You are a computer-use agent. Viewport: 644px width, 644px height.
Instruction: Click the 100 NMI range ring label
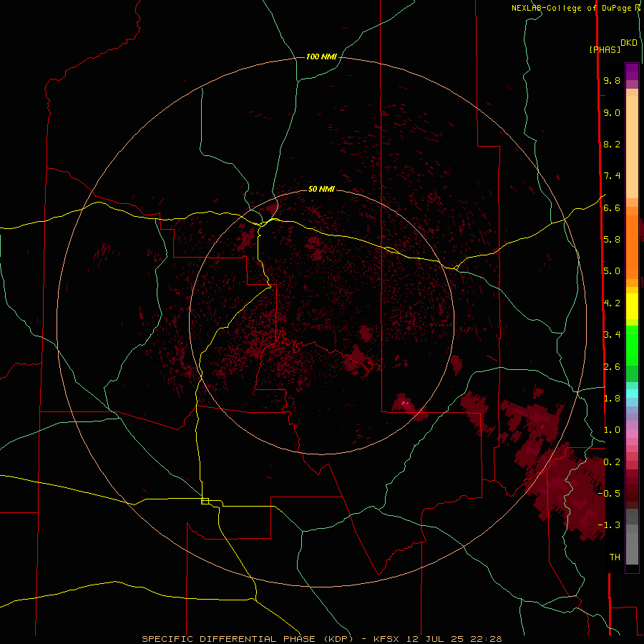click(x=321, y=57)
